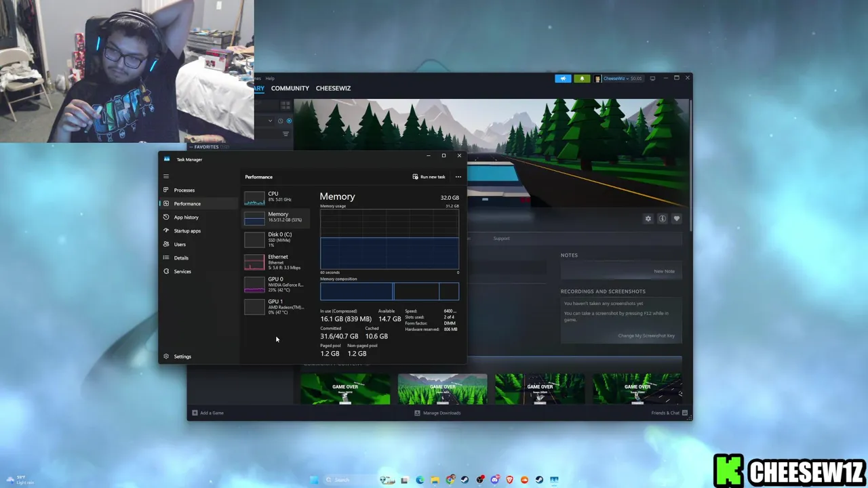868x488 pixels.
Task: Open game settings gear in Steam
Action: point(648,218)
